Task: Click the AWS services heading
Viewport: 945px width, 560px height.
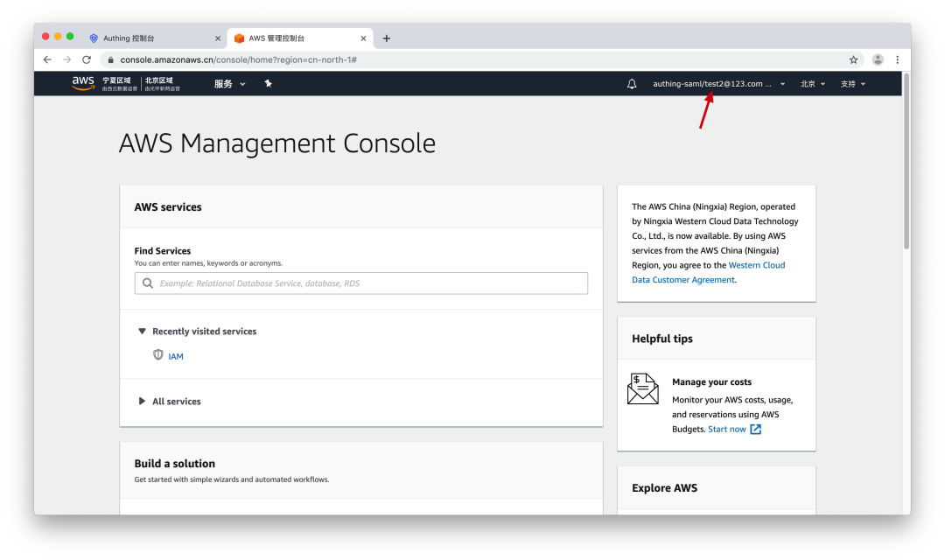Action: click(168, 207)
